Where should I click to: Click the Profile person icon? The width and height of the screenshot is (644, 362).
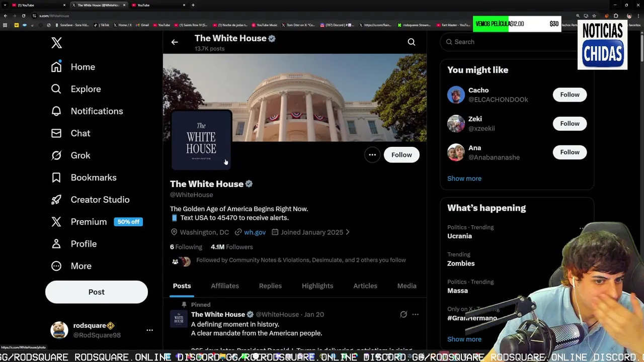[x=56, y=244]
